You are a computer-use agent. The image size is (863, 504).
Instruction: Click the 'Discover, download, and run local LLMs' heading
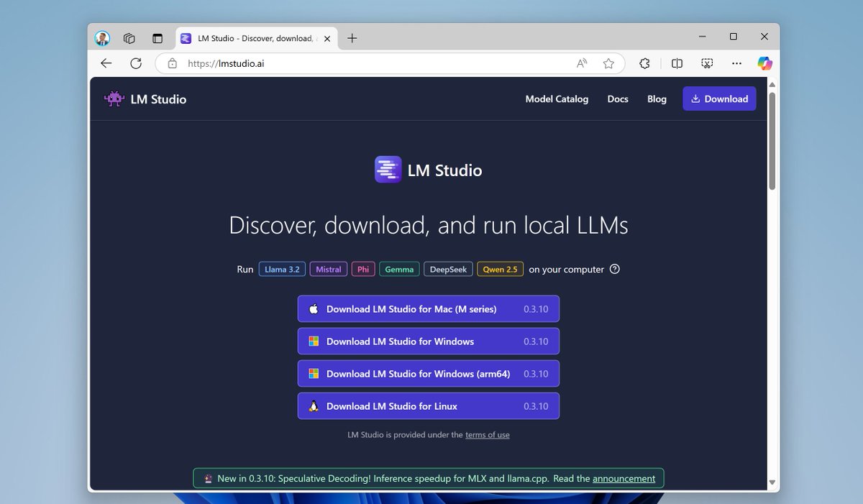[429, 226]
